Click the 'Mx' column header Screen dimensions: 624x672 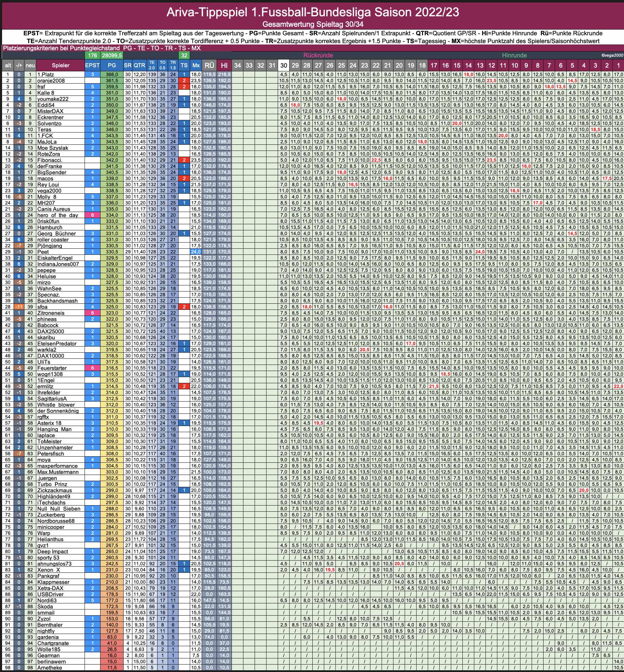point(196,65)
